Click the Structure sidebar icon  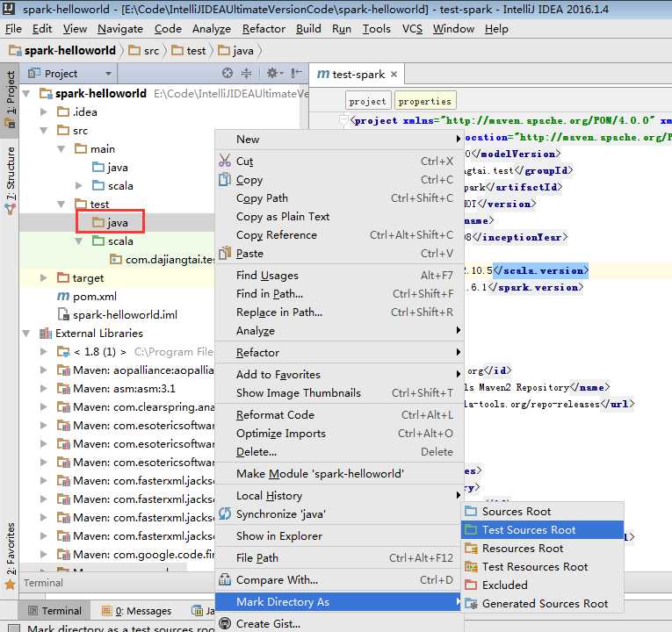(10, 209)
